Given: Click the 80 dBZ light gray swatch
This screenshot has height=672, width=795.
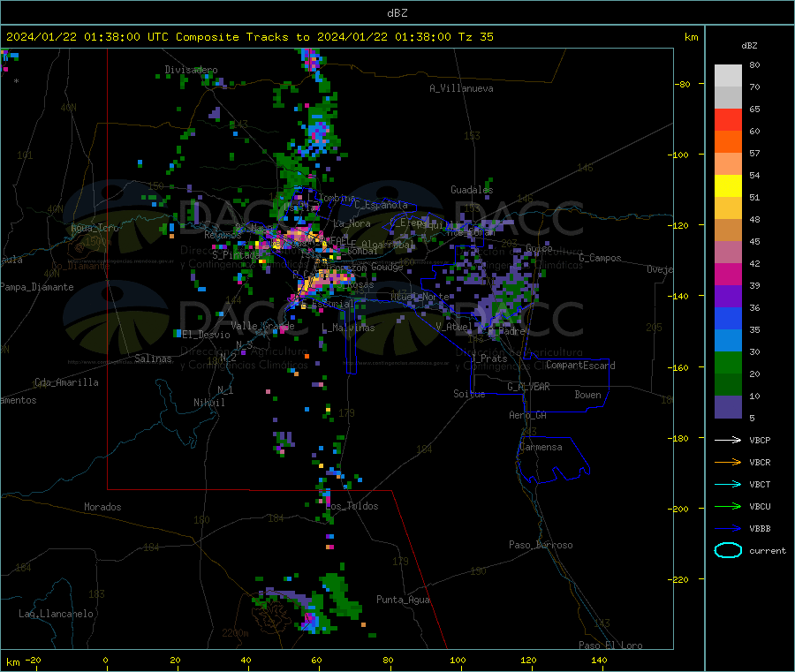Looking at the screenshot, I should tap(728, 76).
